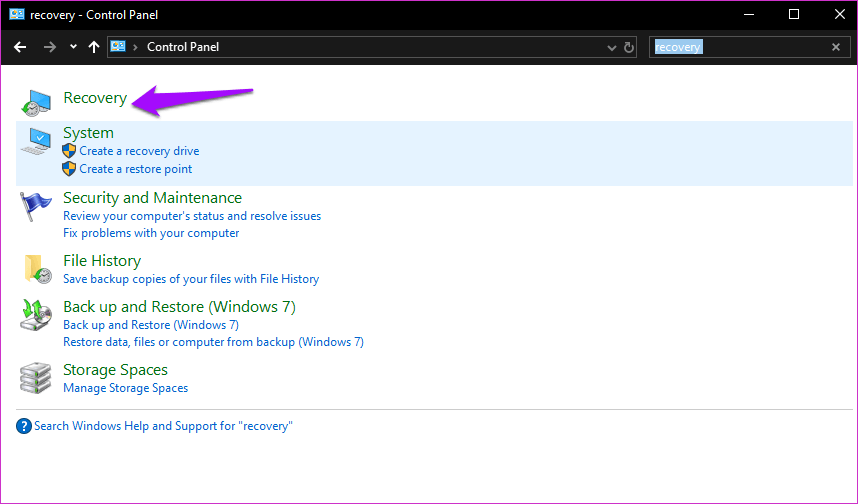Viewport: 858px width, 504px height.
Task: Open Manage Storage Spaces
Action: 126,388
